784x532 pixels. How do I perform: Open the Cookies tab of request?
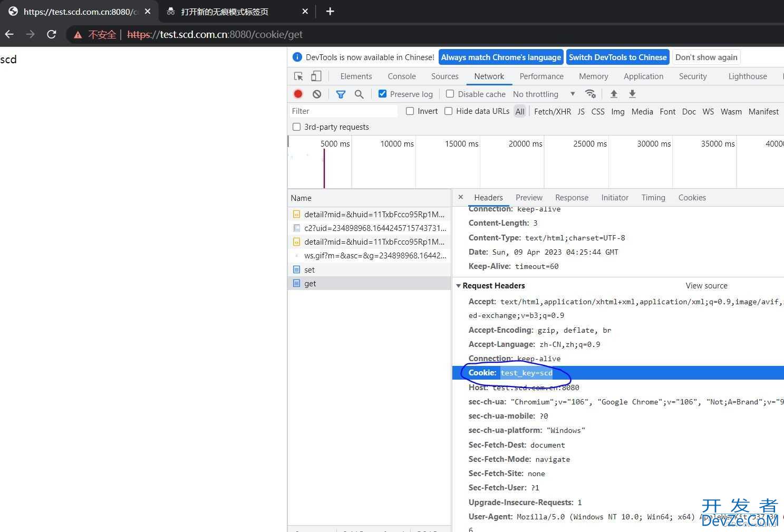tap(692, 198)
